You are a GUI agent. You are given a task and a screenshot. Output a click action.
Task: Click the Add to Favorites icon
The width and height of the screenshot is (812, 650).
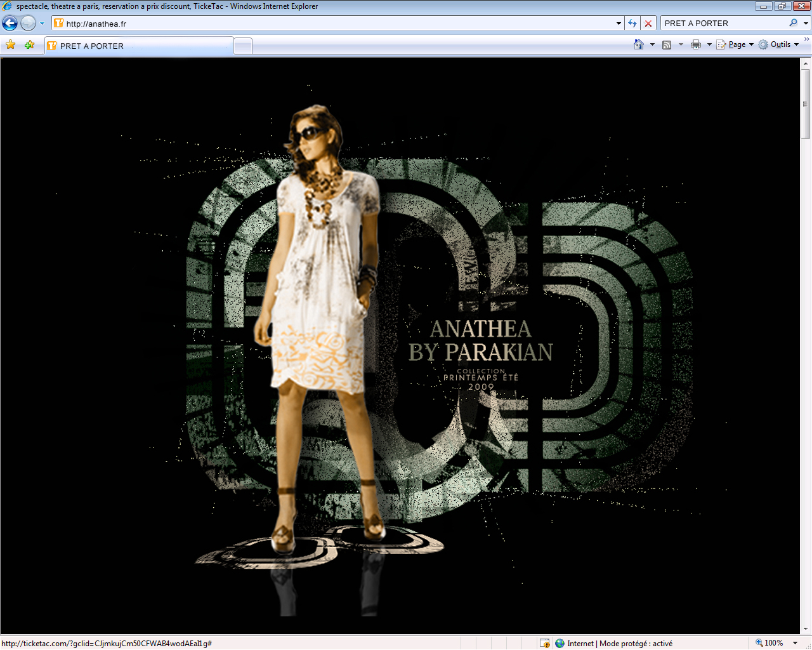[x=29, y=45]
